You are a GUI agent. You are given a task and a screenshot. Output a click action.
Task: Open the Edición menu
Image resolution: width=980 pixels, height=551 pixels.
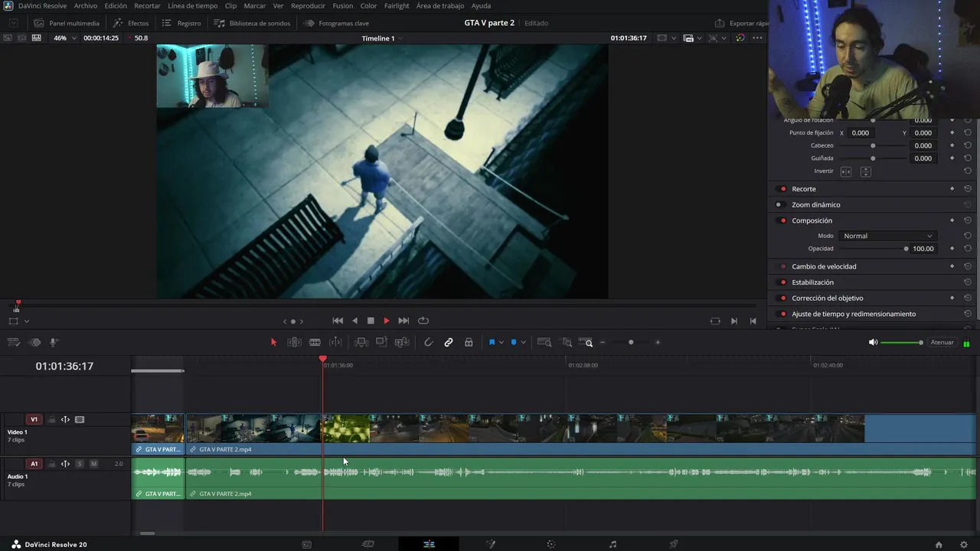click(x=116, y=6)
